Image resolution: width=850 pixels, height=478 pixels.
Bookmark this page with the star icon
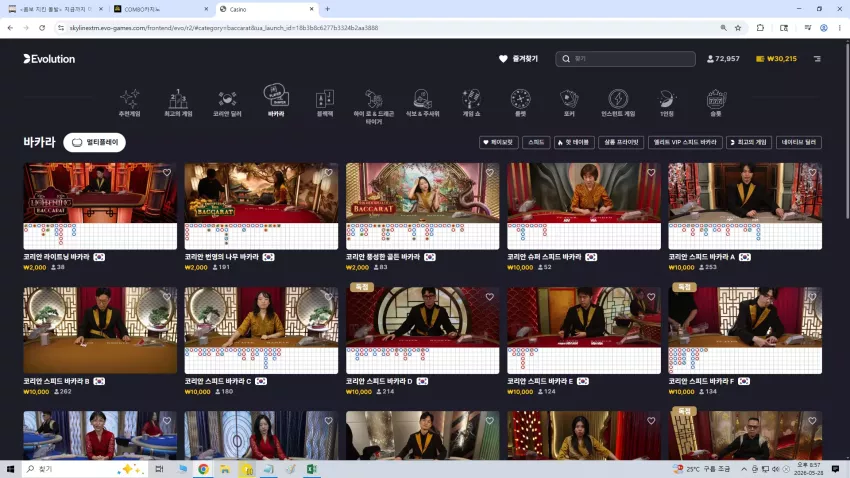click(x=738, y=28)
